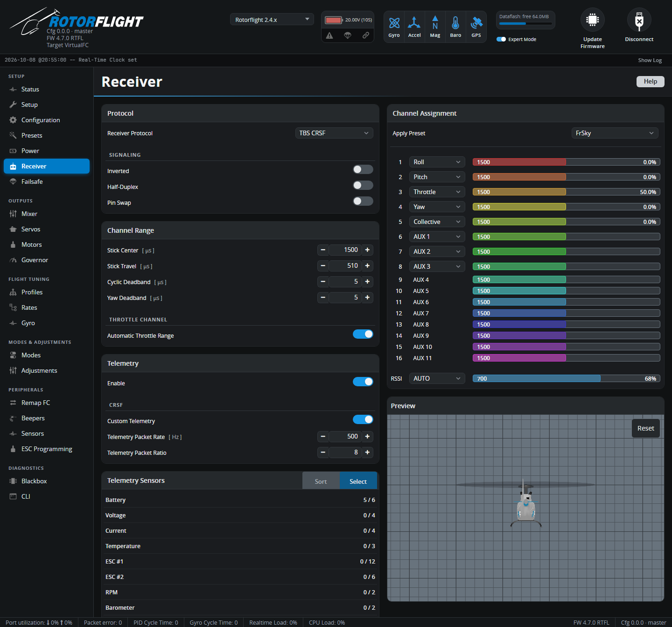Click the Stick Travel value field
The image size is (672, 627).
point(345,266)
